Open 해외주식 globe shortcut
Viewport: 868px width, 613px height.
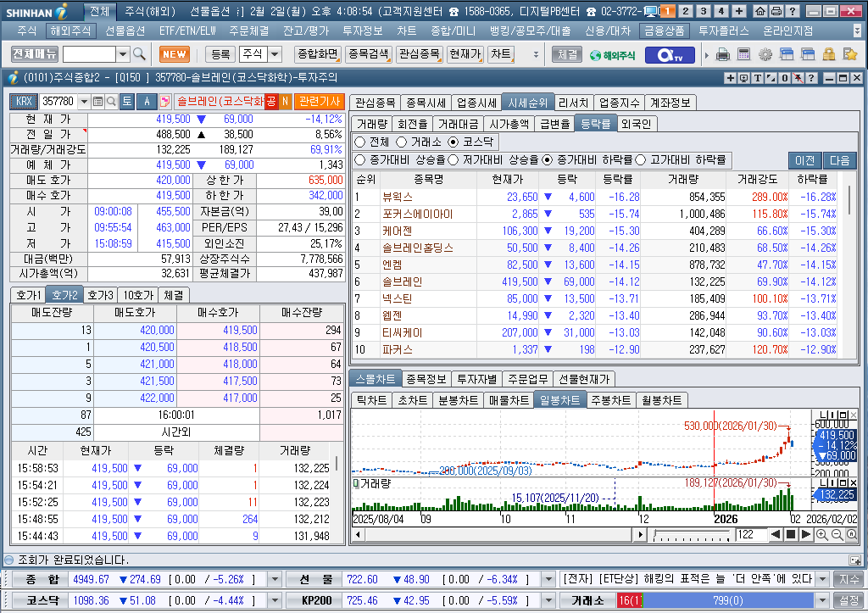click(612, 55)
